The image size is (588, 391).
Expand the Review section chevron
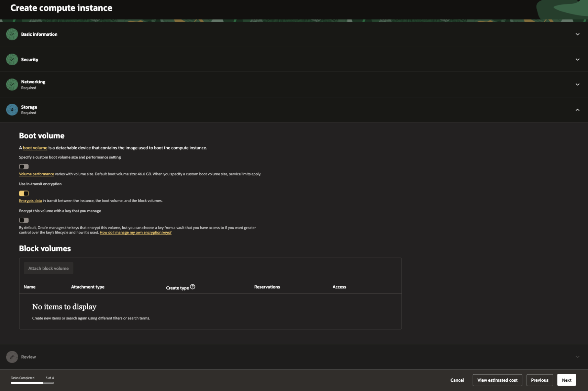click(x=577, y=357)
